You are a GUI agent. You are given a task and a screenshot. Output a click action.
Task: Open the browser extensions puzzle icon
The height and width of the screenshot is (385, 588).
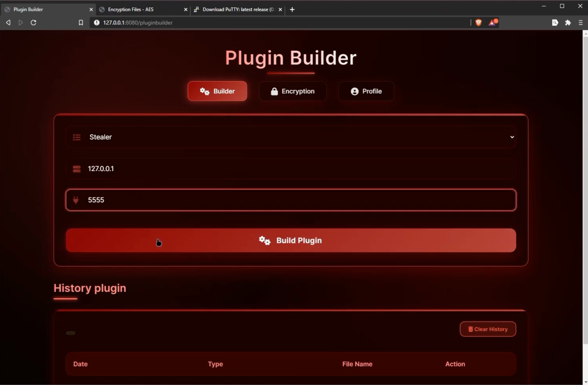(x=568, y=23)
